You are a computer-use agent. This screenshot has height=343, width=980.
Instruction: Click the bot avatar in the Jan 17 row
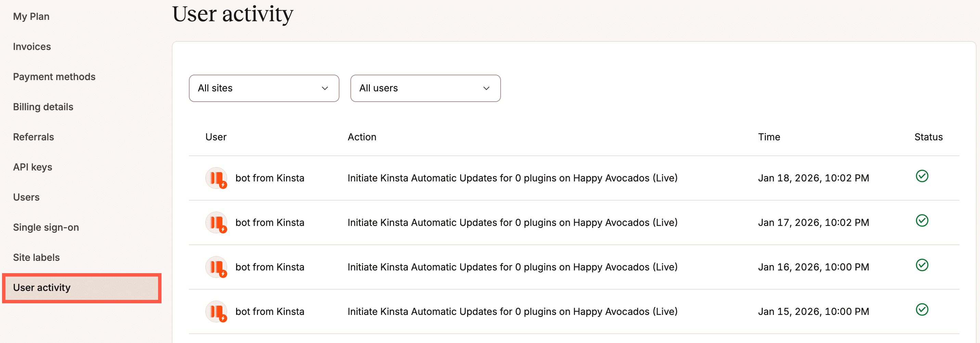point(216,222)
